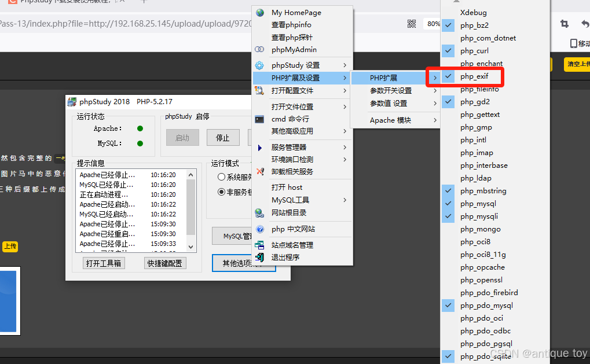This screenshot has width=590, height=364.
Task: Click the cmd command line icon
Action: [259, 119]
